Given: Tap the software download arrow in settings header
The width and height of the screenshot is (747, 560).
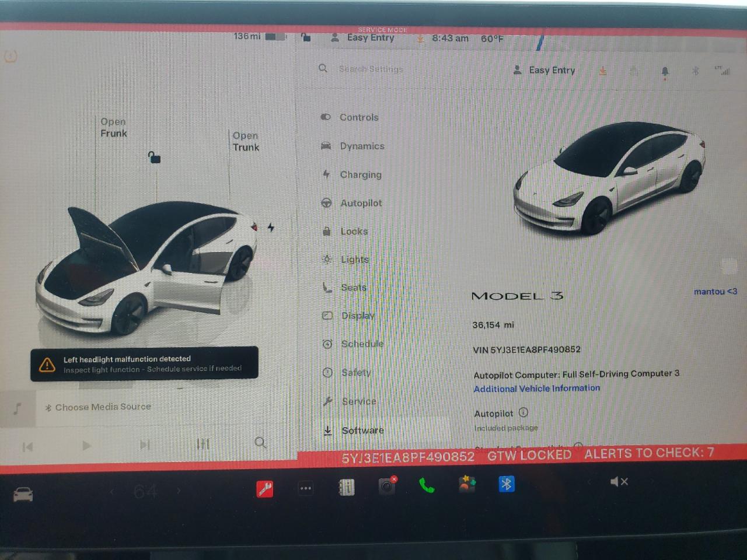Looking at the screenshot, I should point(603,71).
